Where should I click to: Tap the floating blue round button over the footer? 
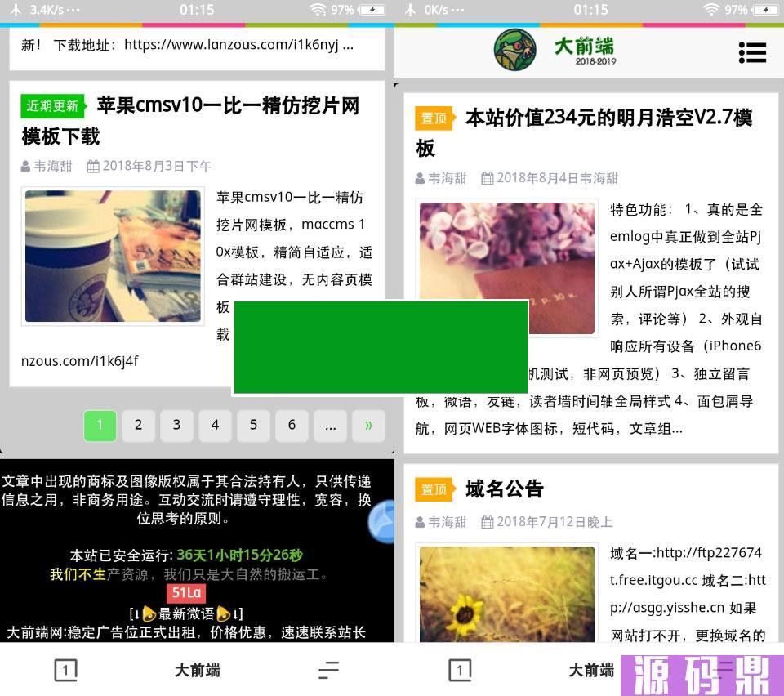381,521
